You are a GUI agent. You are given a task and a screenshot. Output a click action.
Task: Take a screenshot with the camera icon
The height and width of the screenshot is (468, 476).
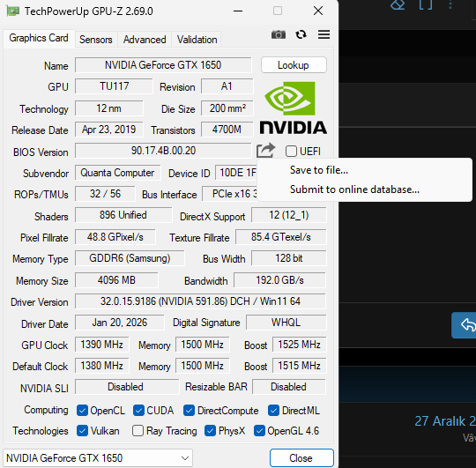pos(278,34)
